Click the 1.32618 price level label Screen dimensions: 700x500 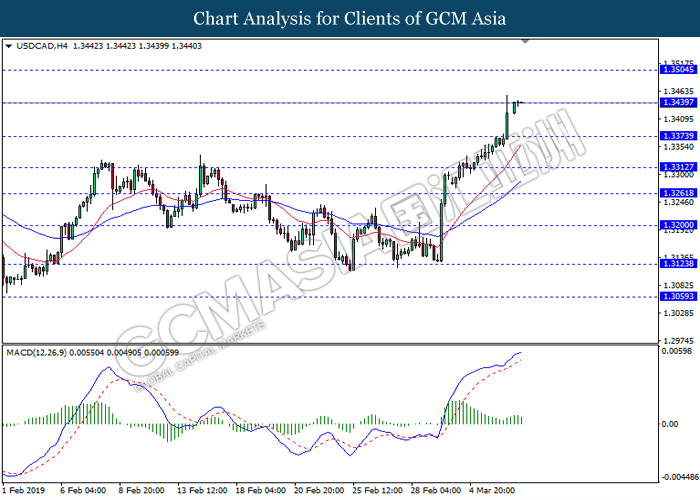coord(678,193)
